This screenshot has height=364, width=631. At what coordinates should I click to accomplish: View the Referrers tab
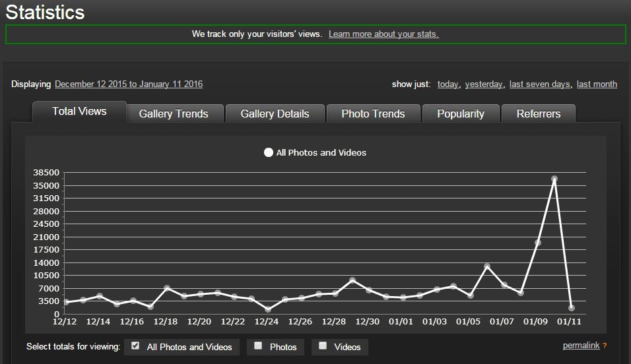tap(538, 114)
